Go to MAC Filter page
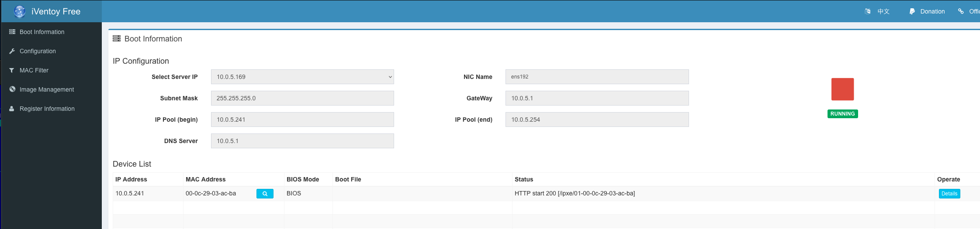Screen dimensions: 980x229 [x=34, y=70]
